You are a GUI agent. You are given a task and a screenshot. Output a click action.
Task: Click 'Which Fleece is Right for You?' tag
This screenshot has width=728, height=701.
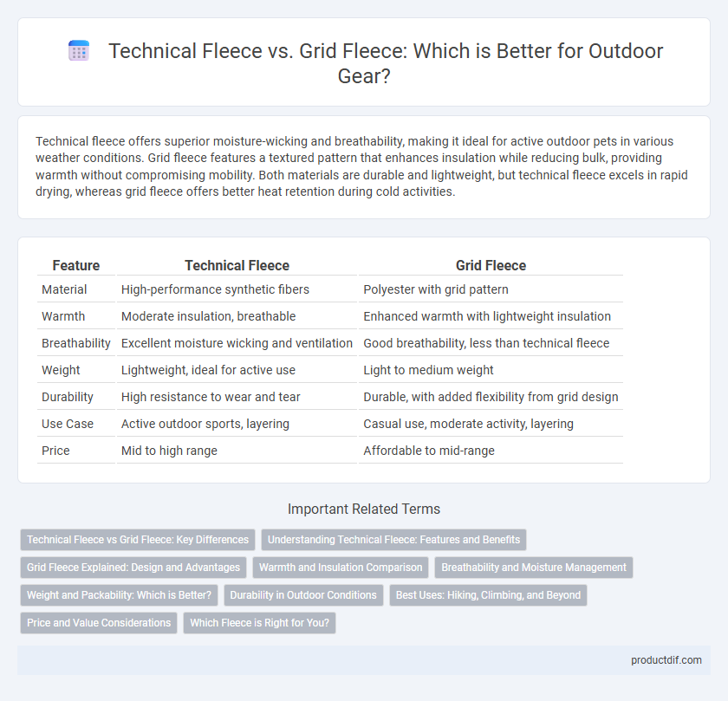click(x=259, y=622)
